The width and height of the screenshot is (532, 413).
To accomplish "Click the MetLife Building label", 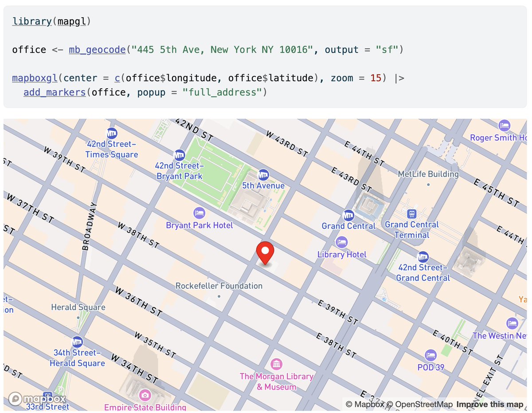I will [x=428, y=174].
